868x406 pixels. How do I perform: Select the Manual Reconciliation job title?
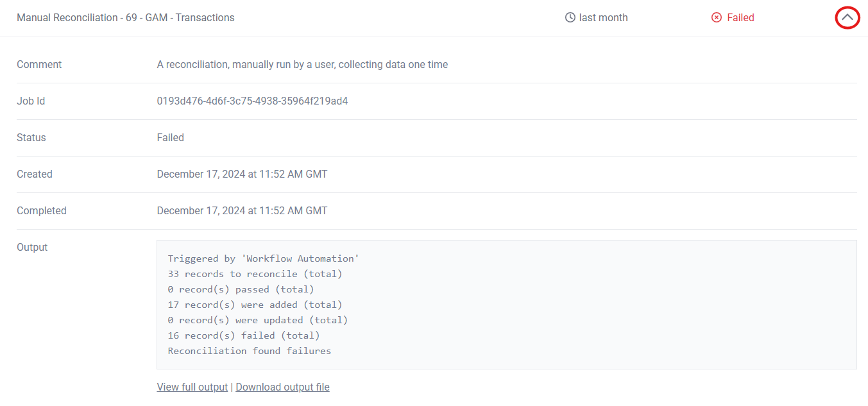(x=126, y=18)
